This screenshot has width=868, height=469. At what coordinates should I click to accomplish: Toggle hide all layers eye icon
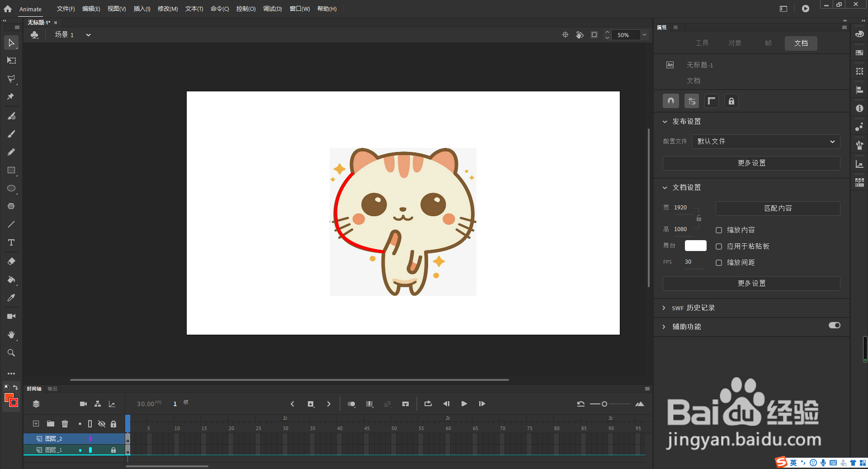102,424
